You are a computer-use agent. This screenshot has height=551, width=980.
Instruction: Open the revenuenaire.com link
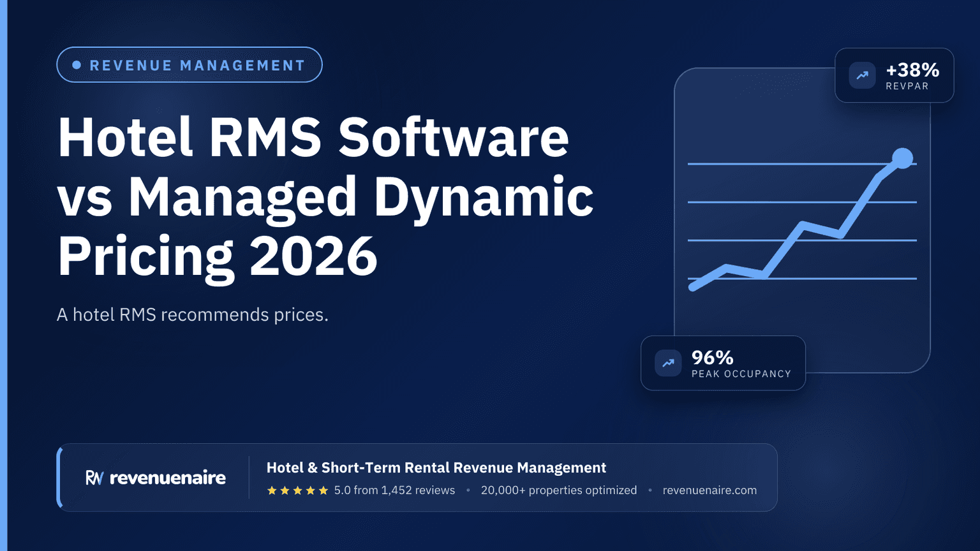pos(709,490)
